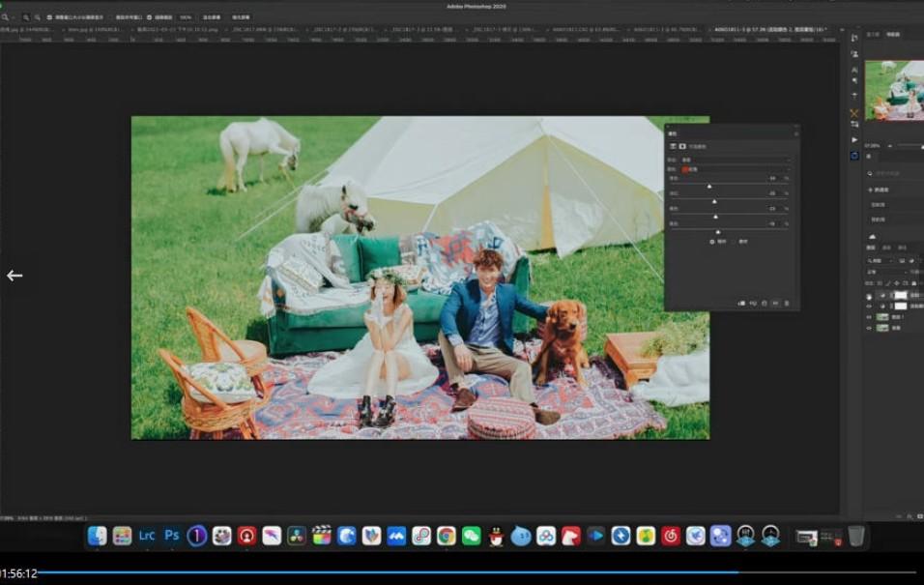The height and width of the screenshot is (585, 924).
Task: Open Lightroom Classic from the Dock
Action: 147,536
